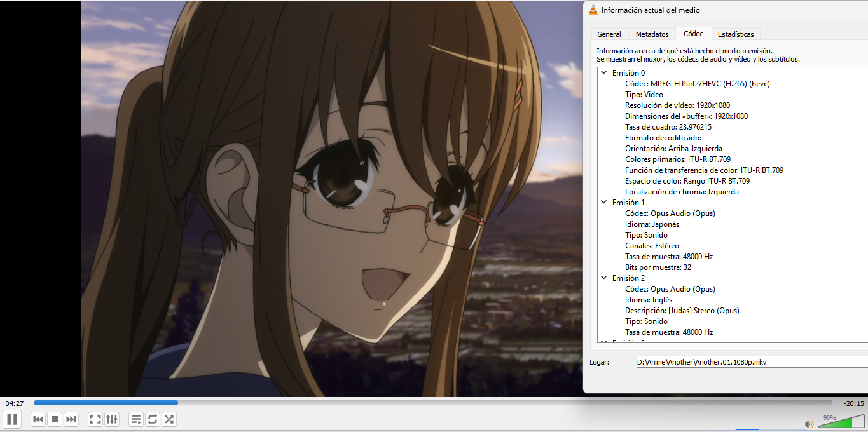Toggle random shuffle playback
The width and height of the screenshot is (868, 432).
169,419
